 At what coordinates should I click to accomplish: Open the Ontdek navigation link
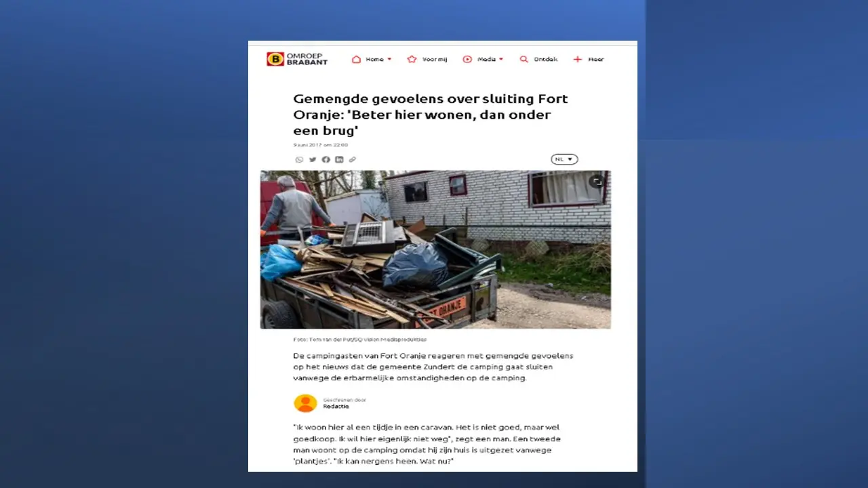coord(538,59)
